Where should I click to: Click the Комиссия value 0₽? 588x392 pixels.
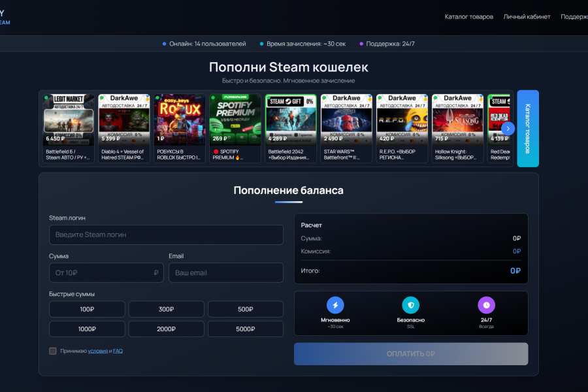(x=517, y=252)
